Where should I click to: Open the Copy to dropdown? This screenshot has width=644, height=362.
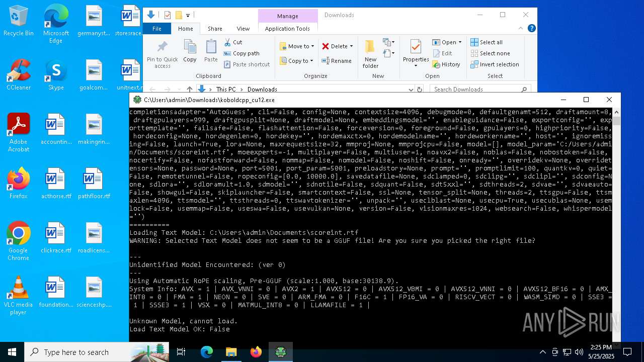click(x=297, y=61)
